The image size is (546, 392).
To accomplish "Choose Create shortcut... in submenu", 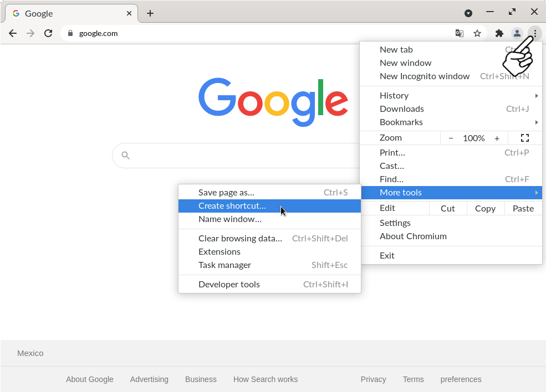I will (269, 205).
